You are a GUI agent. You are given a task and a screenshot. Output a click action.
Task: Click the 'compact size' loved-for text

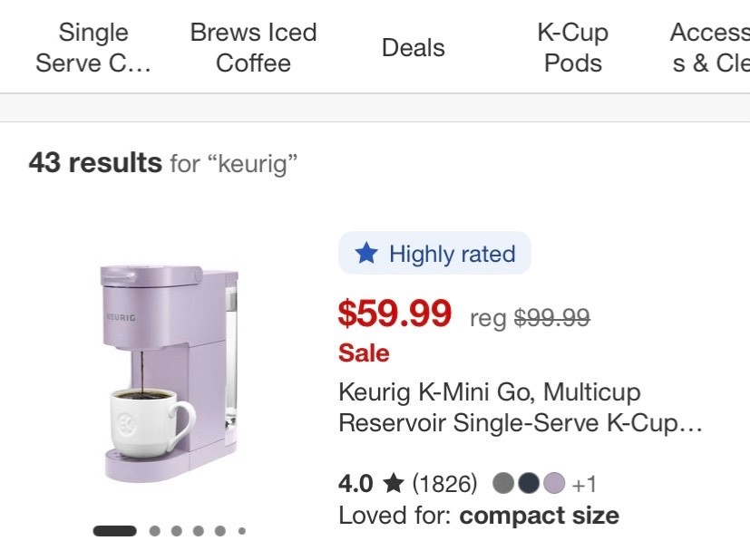(x=539, y=515)
